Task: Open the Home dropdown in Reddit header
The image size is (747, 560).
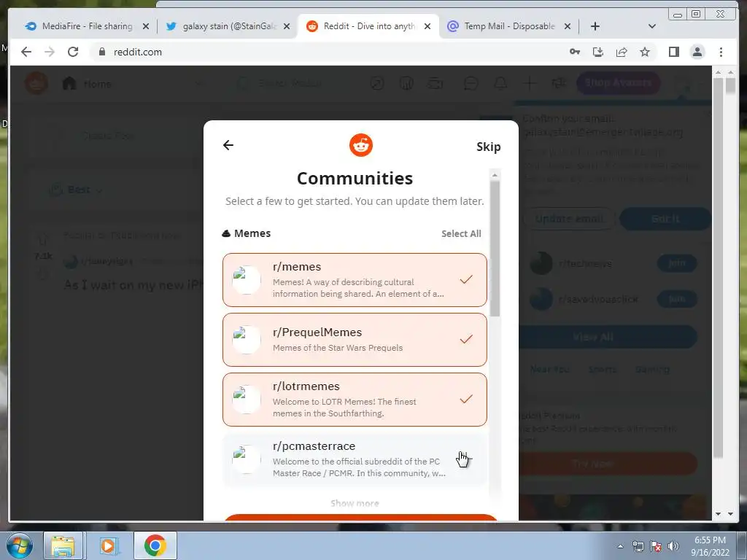Action: 133,84
